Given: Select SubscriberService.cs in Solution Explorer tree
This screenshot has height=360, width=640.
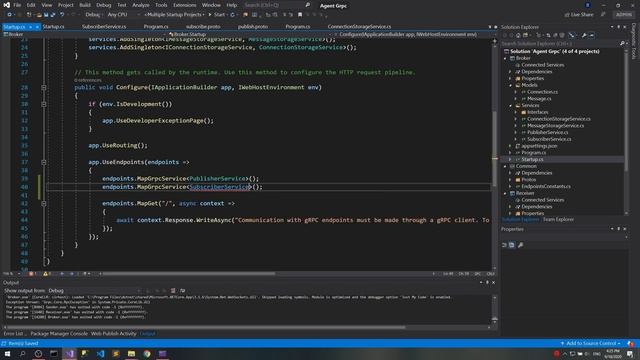Looking at the screenshot, I should [549, 139].
